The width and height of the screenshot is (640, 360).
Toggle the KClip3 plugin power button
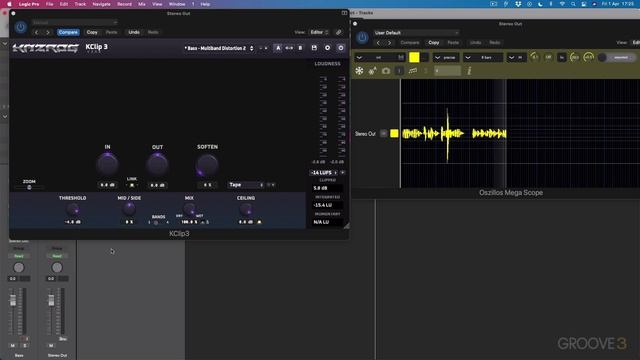[x=20, y=27]
